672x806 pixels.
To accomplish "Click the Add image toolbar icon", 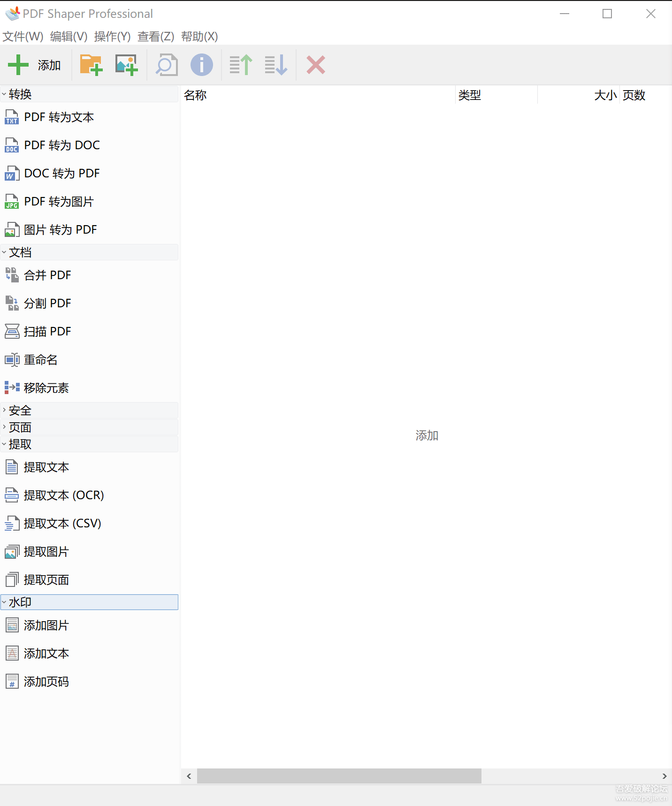I will [127, 65].
